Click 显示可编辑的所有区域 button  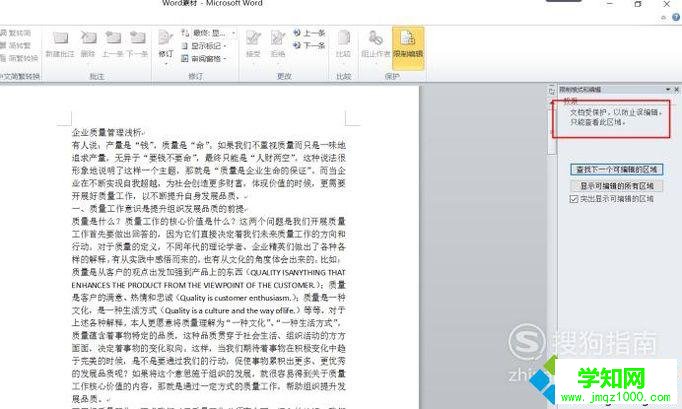click(x=616, y=186)
